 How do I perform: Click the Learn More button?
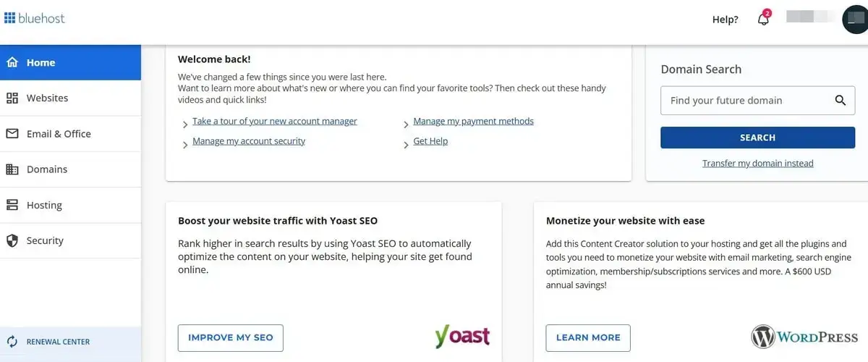(588, 337)
